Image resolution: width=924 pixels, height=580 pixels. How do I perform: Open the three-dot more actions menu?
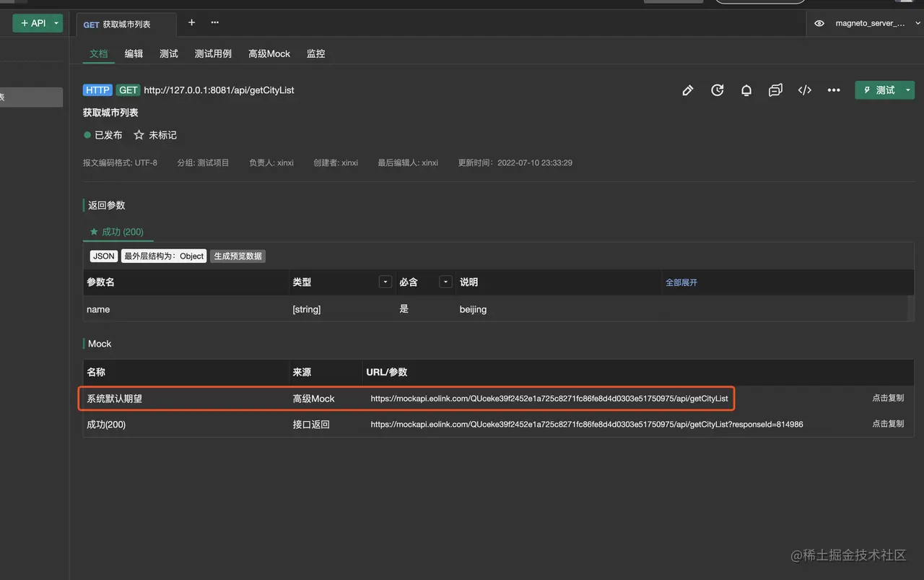[834, 90]
